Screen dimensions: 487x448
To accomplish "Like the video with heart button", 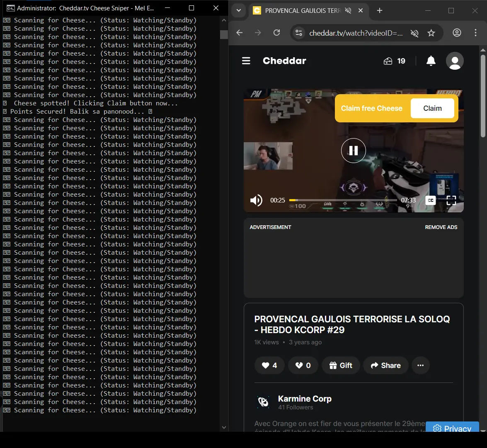I will tap(269, 365).
